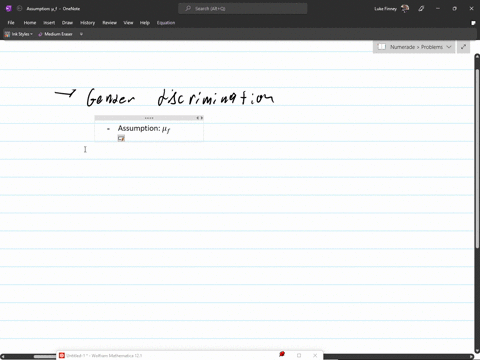Open Customize Quick Access Toolbar arrow
Image resolution: width=480 pixels, height=360 pixels.
pos(81,34)
